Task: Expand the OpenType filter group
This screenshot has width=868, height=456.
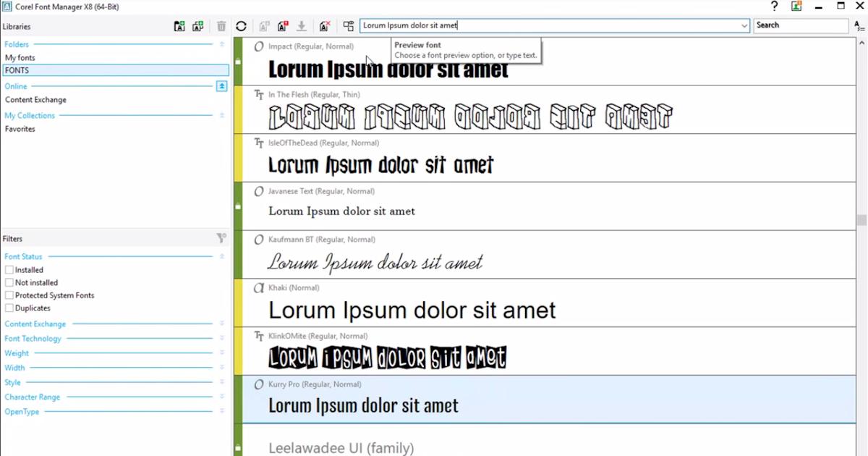Action: (x=222, y=412)
